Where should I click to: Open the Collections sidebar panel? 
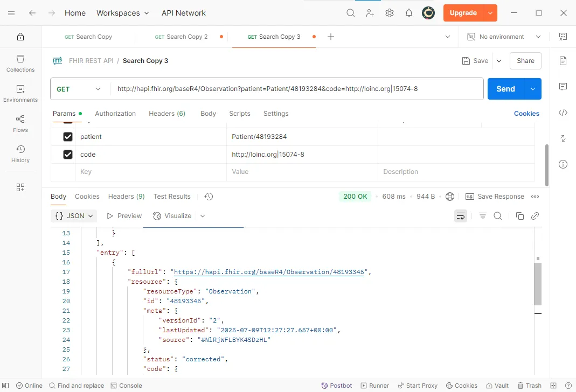pyautogui.click(x=20, y=64)
